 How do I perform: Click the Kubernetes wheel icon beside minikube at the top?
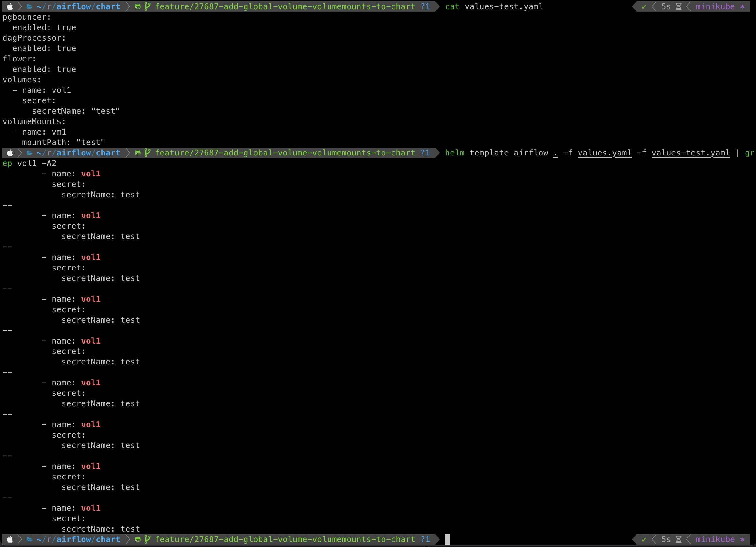[x=742, y=7]
